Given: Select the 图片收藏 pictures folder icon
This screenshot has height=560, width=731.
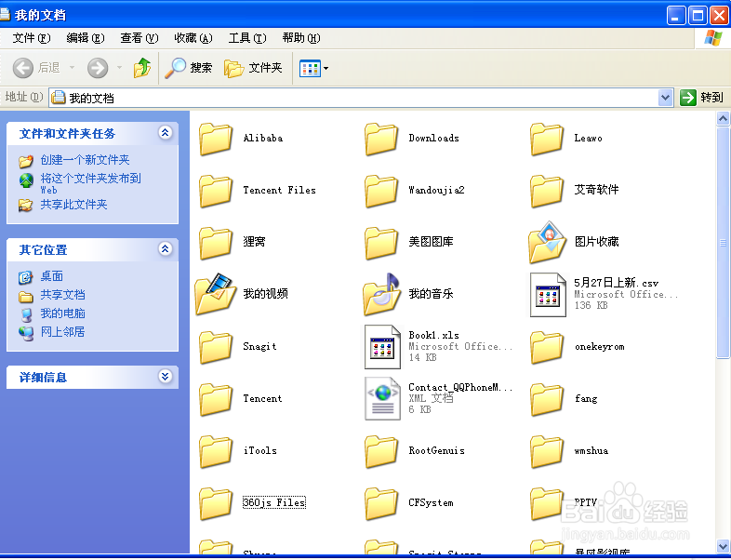Looking at the screenshot, I should pyautogui.click(x=547, y=242).
